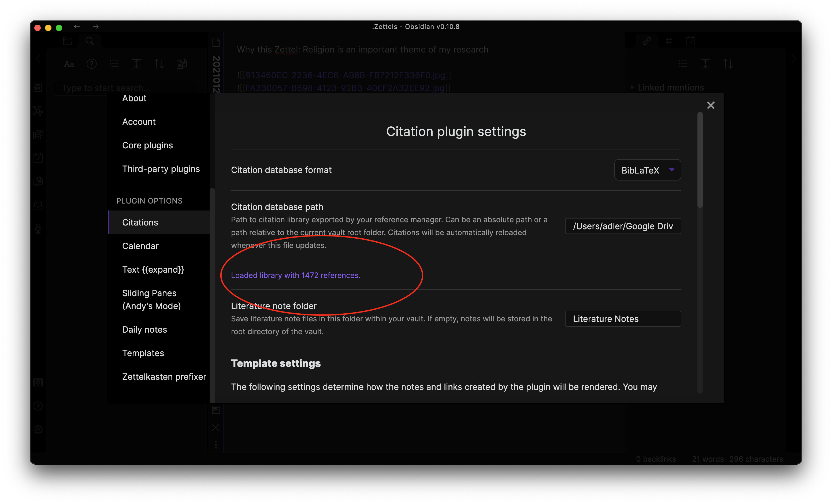832x504 pixels.
Task: Navigate back with title bar arrow
Action: click(x=77, y=27)
